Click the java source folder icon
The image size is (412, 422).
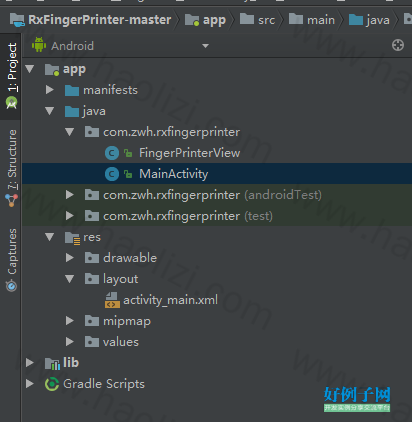[72, 111]
